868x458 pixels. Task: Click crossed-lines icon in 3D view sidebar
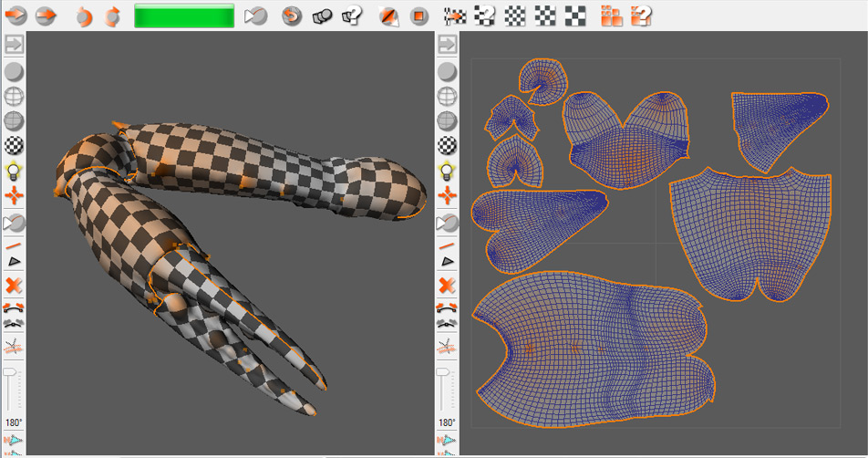click(x=14, y=348)
